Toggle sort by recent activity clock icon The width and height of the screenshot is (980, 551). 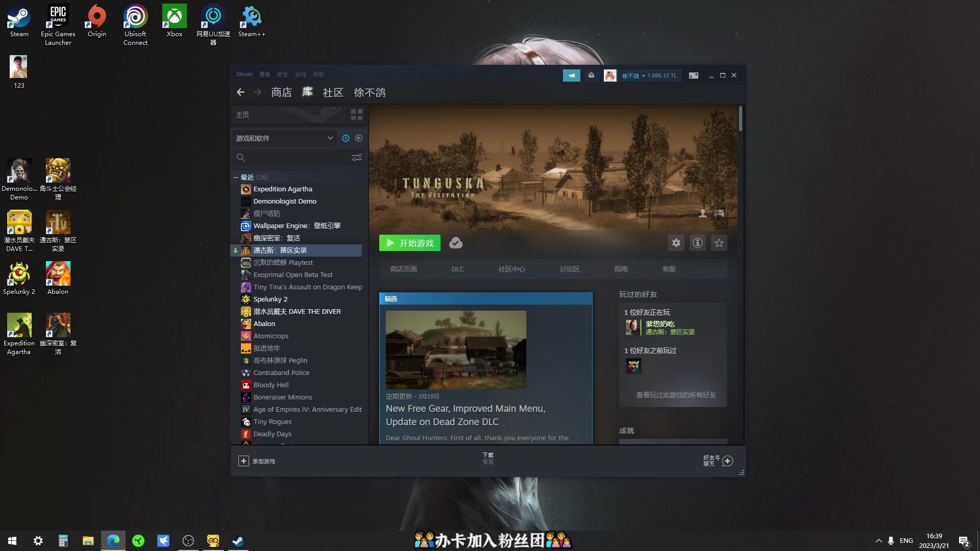(x=346, y=138)
